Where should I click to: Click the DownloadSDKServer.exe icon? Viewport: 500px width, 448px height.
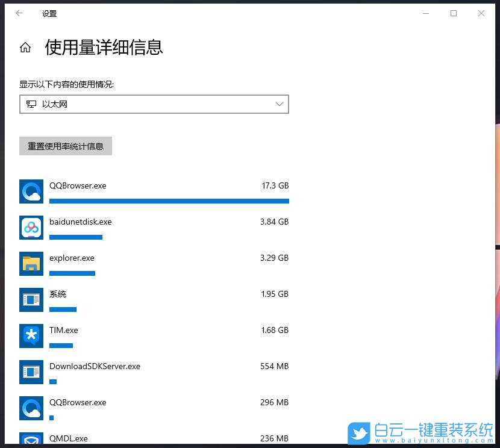(x=31, y=372)
